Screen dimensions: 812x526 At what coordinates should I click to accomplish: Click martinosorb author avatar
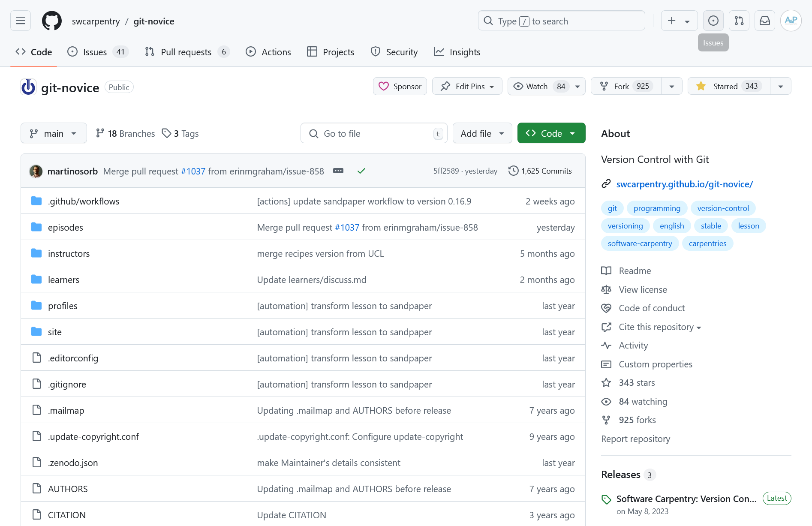tap(36, 171)
